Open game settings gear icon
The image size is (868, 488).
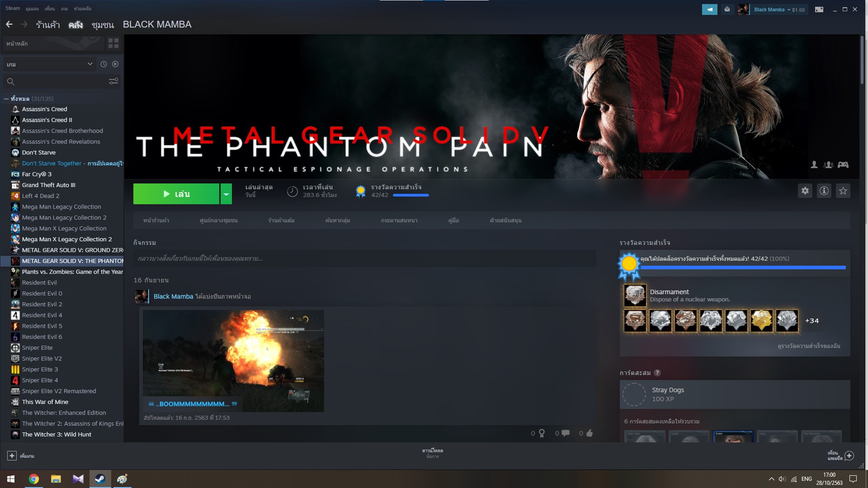[x=805, y=191]
